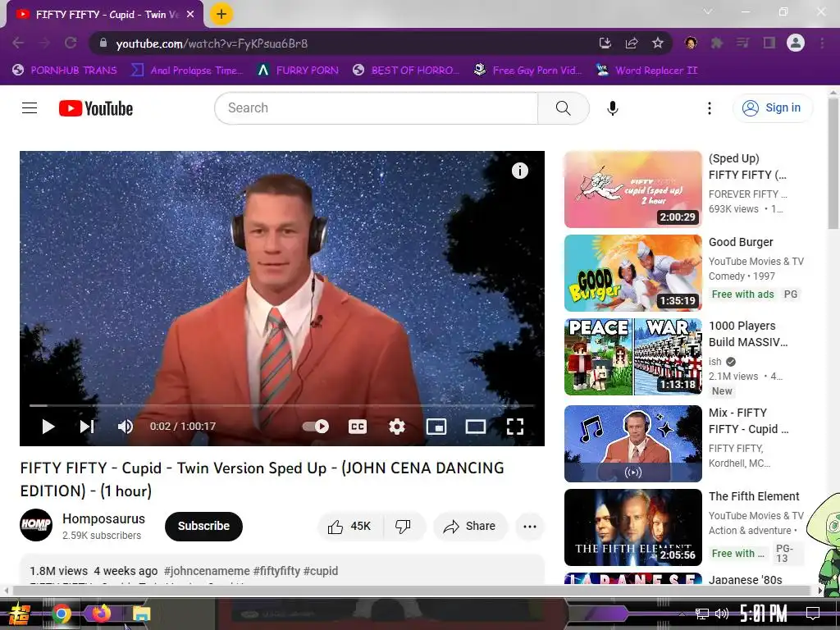Share the video
The image size is (840, 630).
tap(470, 526)
